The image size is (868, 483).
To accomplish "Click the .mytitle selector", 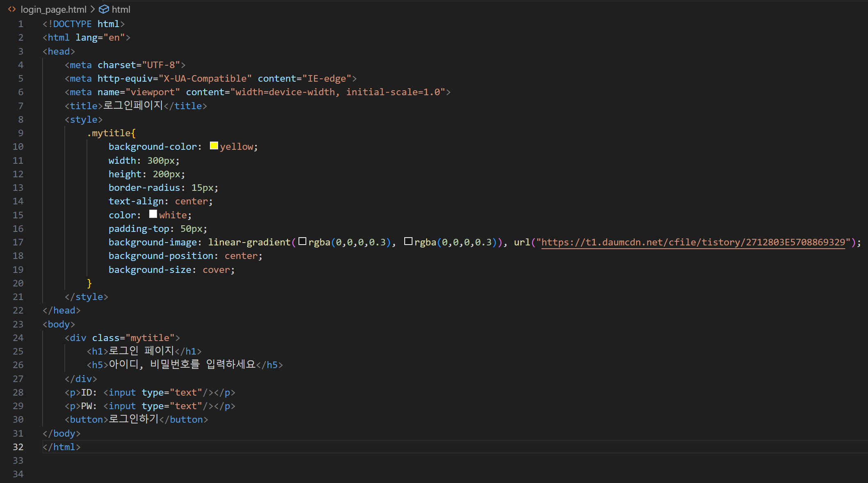I will [x=109, y=133].
